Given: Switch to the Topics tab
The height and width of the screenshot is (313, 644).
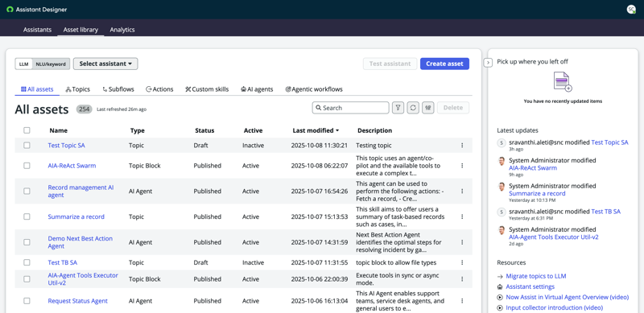Looking at the screenshot, I should (77, 89).
